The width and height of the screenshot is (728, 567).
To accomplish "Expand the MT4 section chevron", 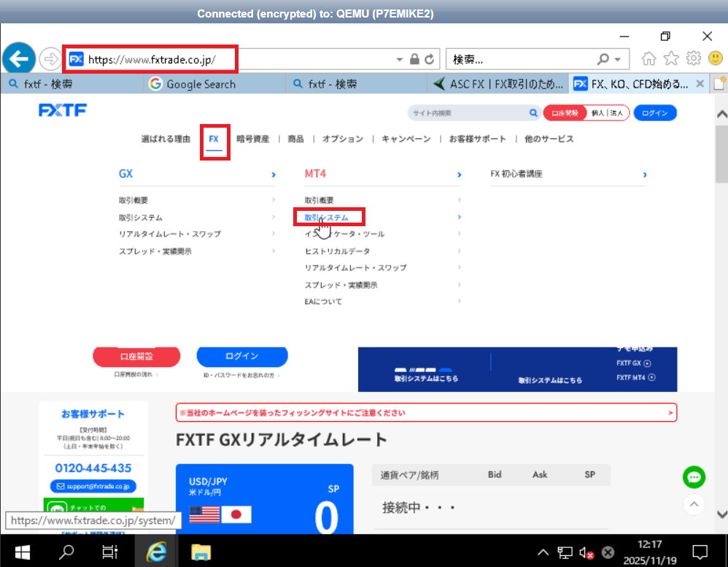I will point(459,174).
